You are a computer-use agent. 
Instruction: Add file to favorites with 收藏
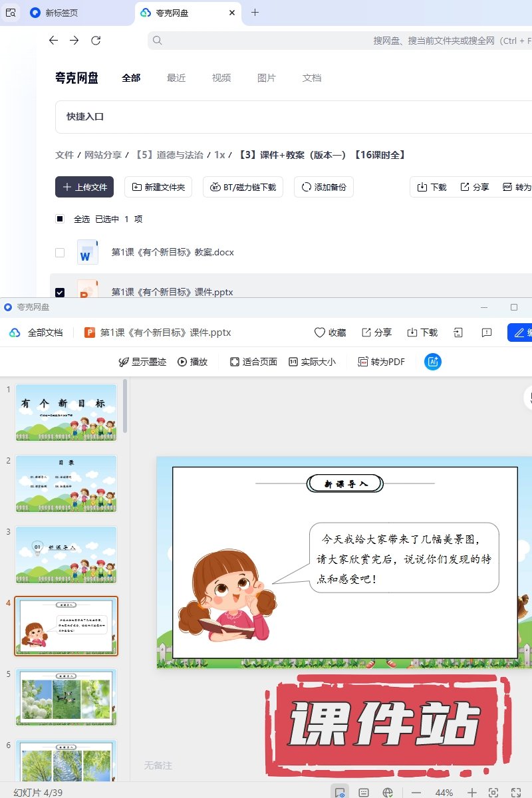point(330,332)
